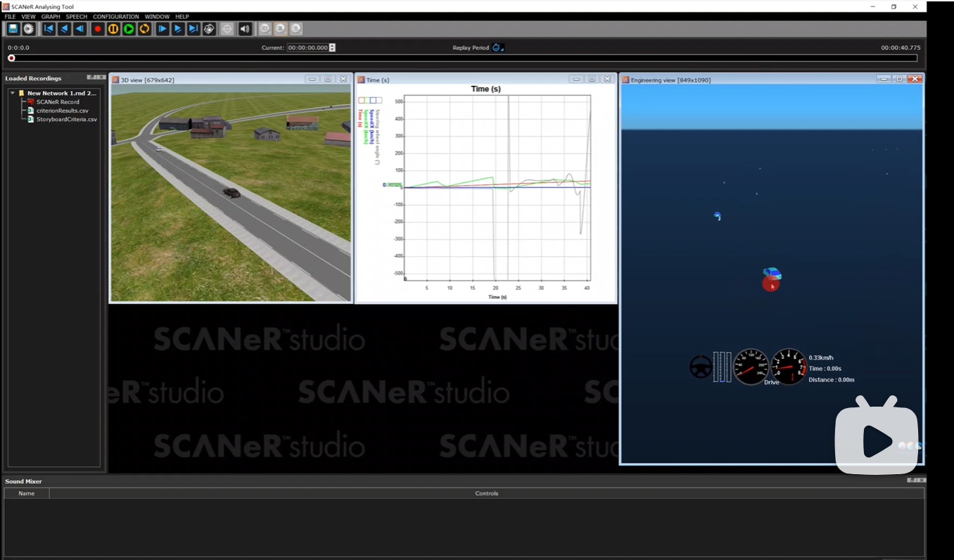Pause the replay with orange pause icon
The height and width of the screenshot is (560, 954).
pyautogui.click(x=113, y=29)
